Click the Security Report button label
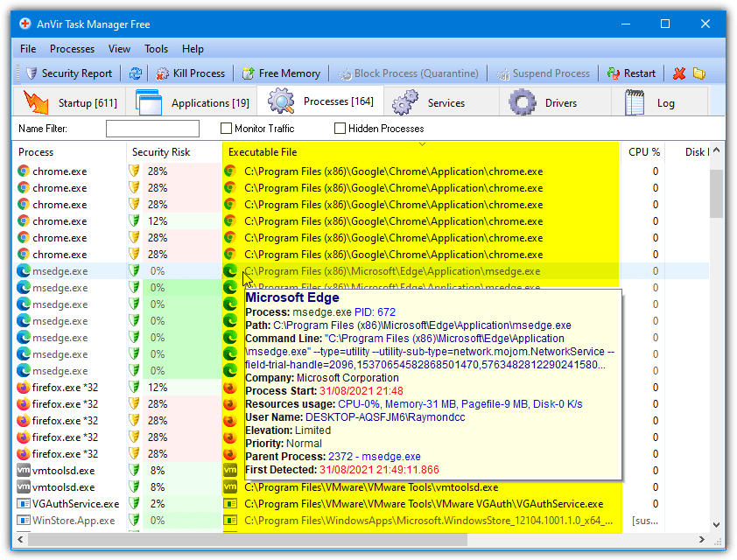Image resolution: width=737 pixels, height=560 pixels. pyautogui.click(x=77, y=73)
